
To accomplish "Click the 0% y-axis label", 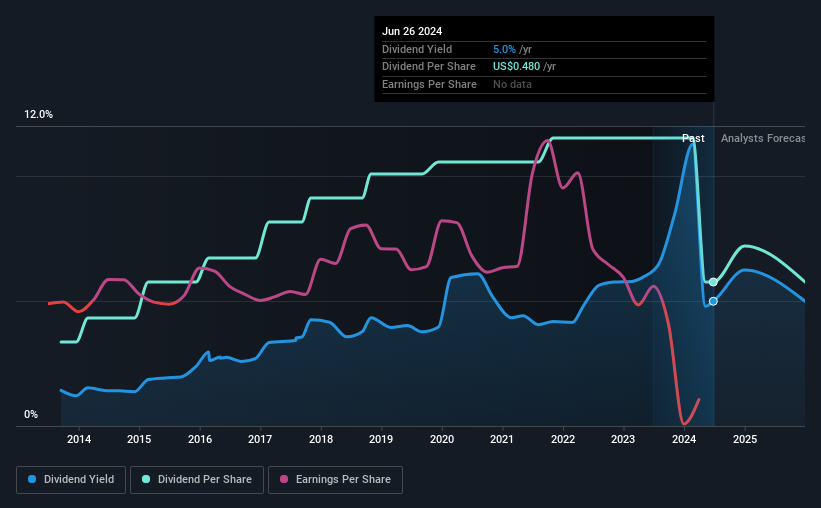I will [31, 414].
